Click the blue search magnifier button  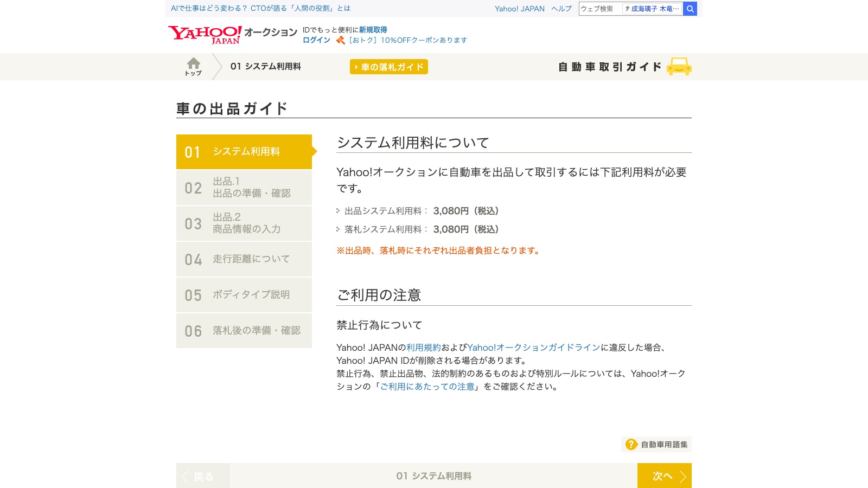click(690, 9)
